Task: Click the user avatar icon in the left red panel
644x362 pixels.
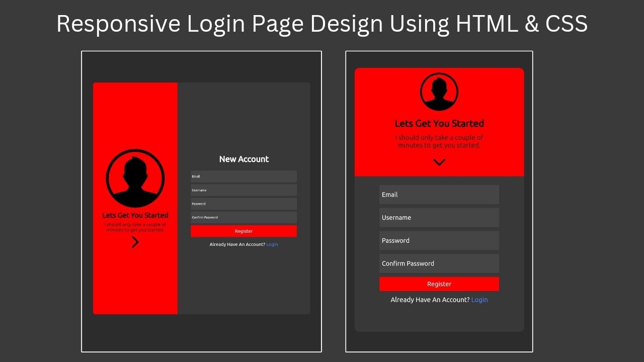Action: pyautogui.click(x=135, y=178)
